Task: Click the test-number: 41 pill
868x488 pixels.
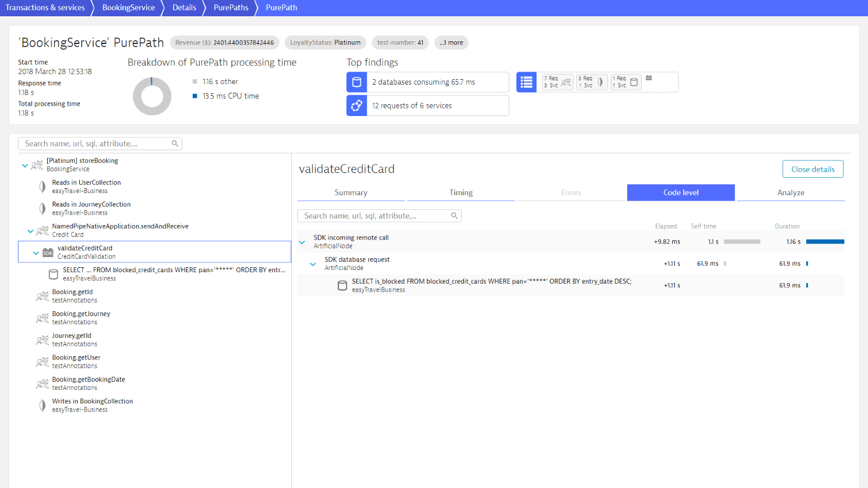Action: click(x=400, y=43)
